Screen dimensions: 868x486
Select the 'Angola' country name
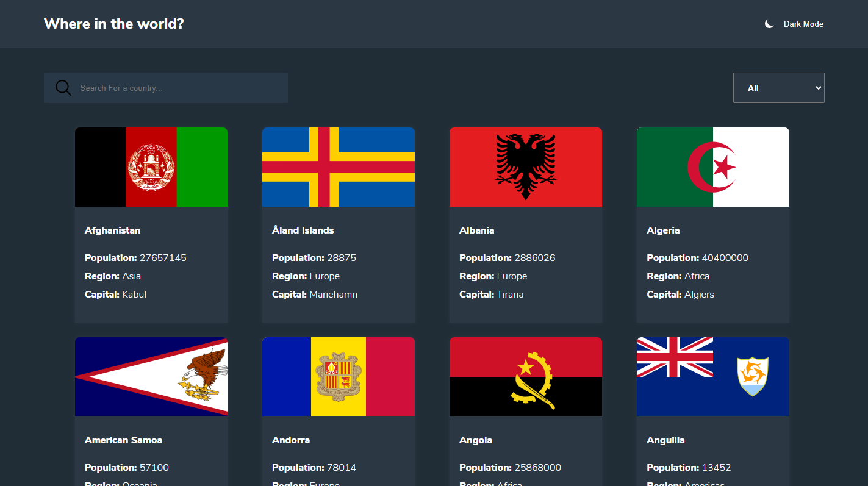(x=476, y=440)
